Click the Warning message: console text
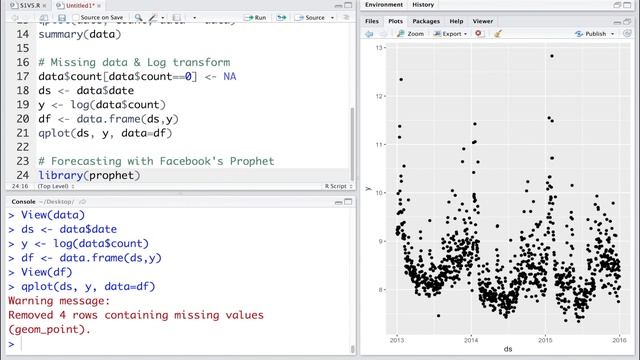 (59, 301)
